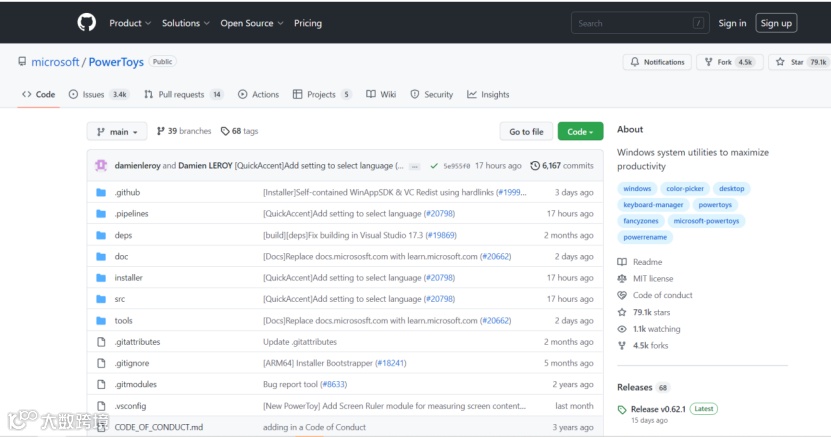View the 68 tags link
Viewport: 831px width, 437px height.
(240, 131)
